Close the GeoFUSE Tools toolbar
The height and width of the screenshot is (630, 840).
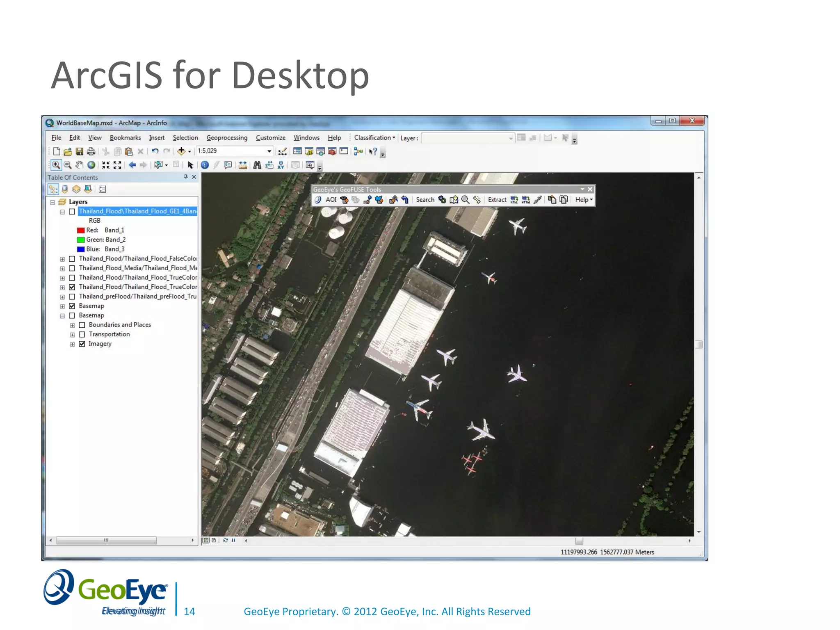pyautogui.click(x=590, y=189)
